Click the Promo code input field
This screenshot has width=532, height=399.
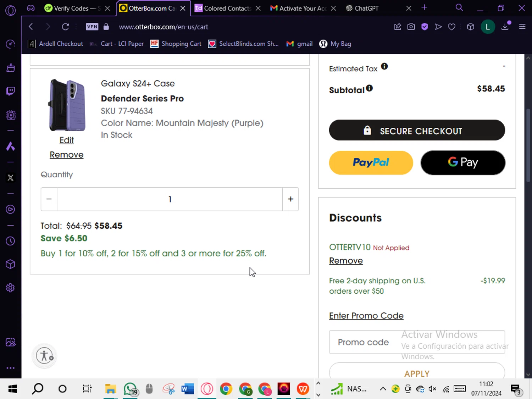click(x=417, y=342)
